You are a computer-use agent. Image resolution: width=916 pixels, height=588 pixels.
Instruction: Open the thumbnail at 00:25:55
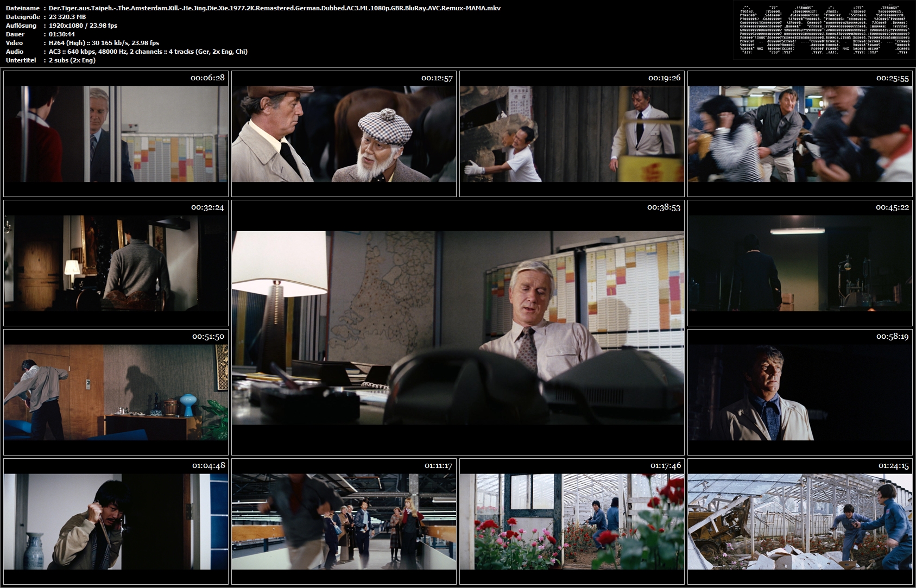pos(800,134)
